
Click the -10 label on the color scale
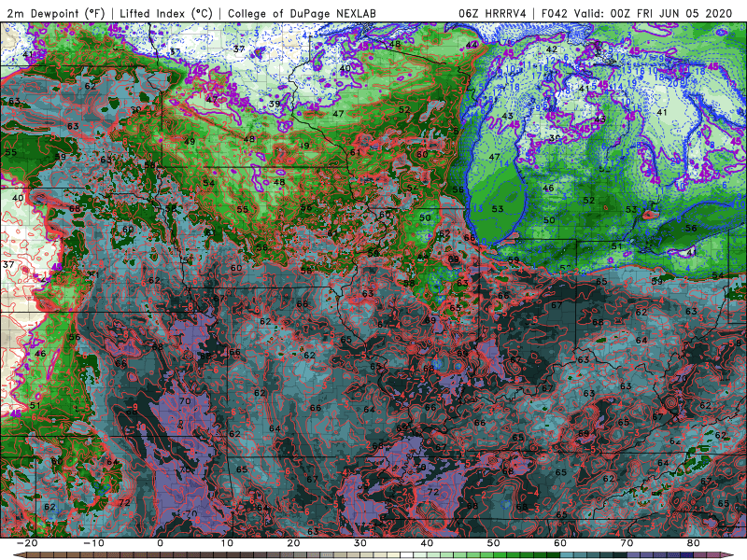pos(93,543)
